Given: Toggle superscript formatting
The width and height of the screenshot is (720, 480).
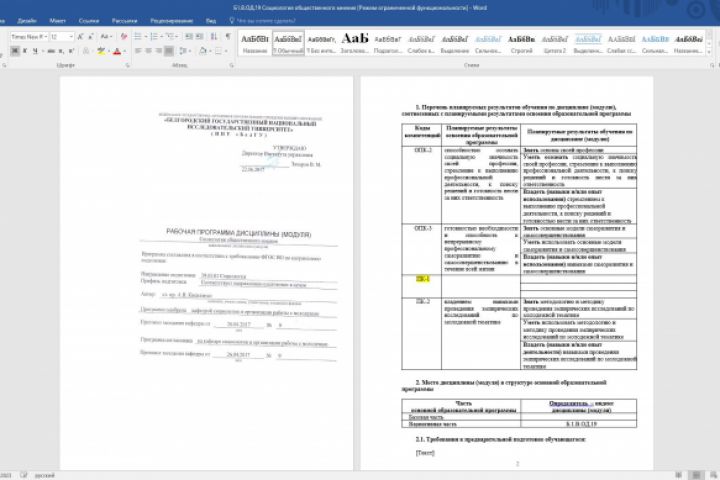Looking at the screenshot, I should [71, 51].
